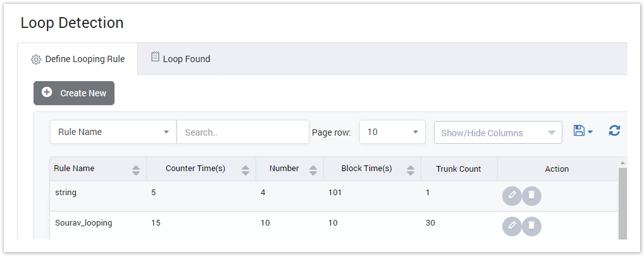644x256 pixels.
Task: Delete the 'string' rule with trash icon
Action: (x=531, y=196)
